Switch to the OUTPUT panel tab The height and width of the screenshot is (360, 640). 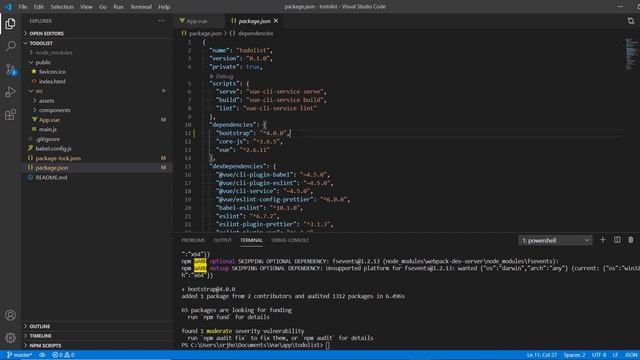[x=222, y=240]
